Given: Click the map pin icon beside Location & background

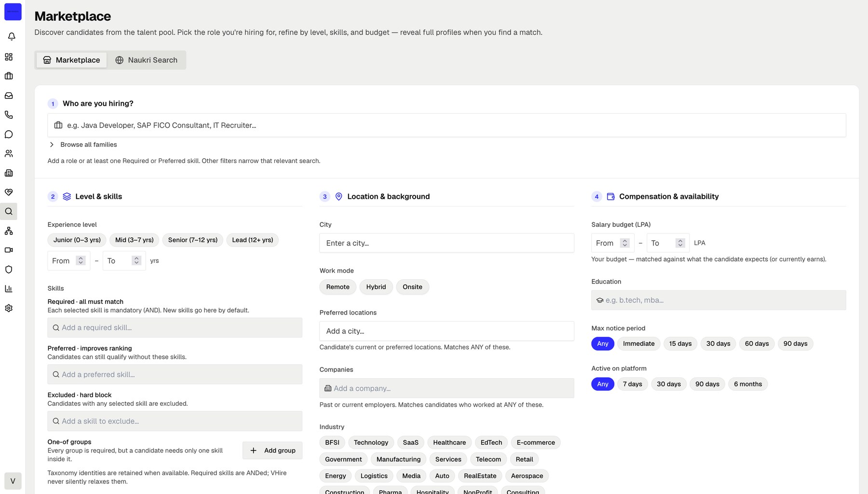Looking at the screenshot, I should (339, 196).
